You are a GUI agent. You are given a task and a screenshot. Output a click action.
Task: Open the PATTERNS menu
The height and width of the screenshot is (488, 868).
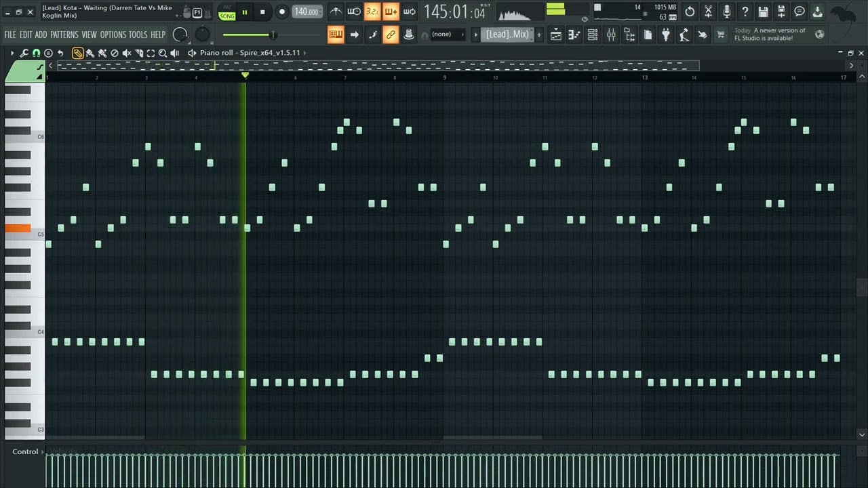(64, 35)
